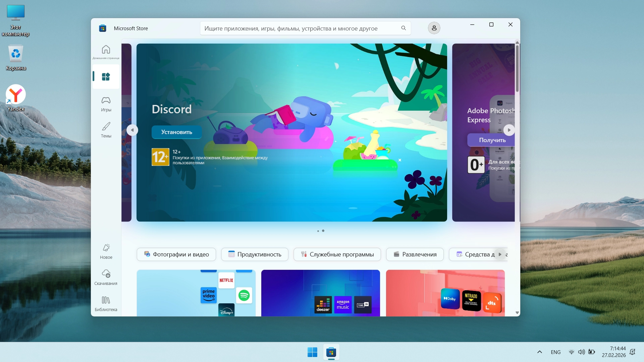Open the Downloads (Скачивания) section
This screenshot has width=644, height=362.
pos(106,277)
